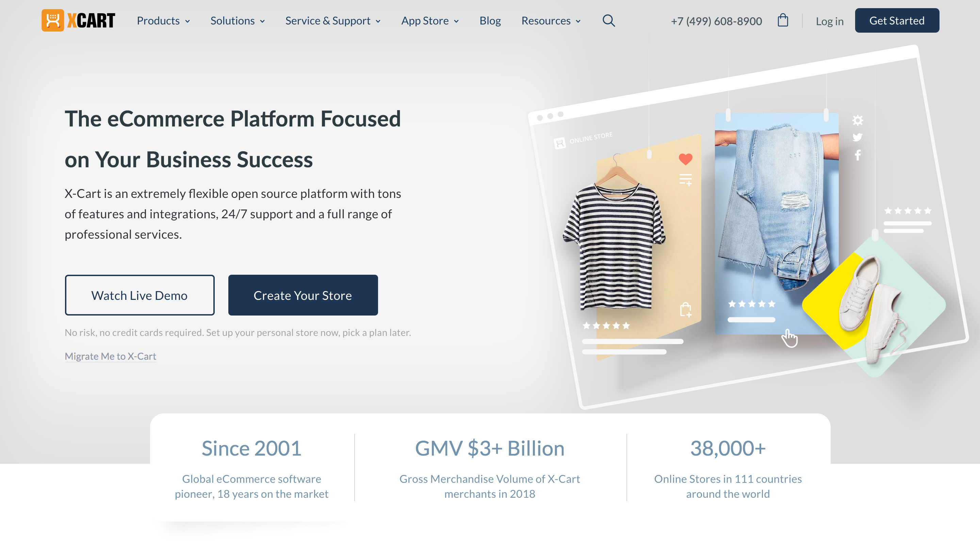980x544 pixels.
Task: Click the Log in menu item
Action: [x=829, y=20]
